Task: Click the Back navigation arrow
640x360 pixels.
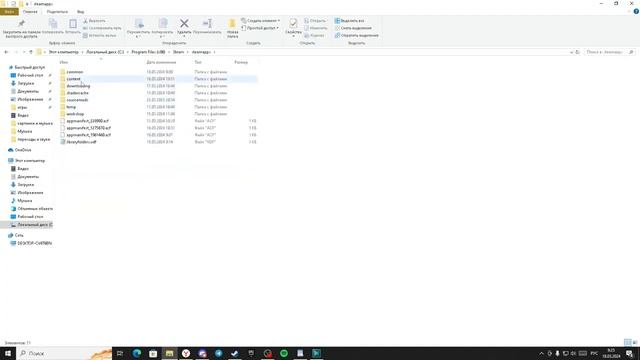Action: click(6, 52)
